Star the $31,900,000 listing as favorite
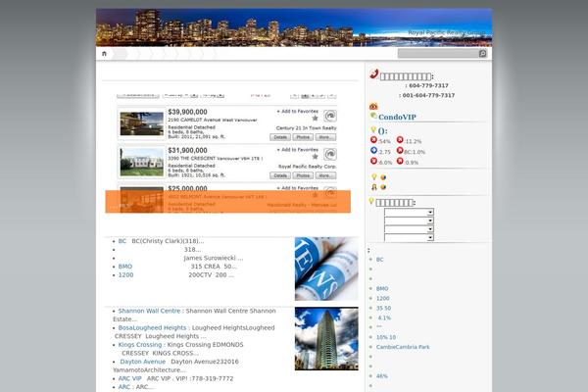This screenshot has width=588, height=392. [315, 157]
